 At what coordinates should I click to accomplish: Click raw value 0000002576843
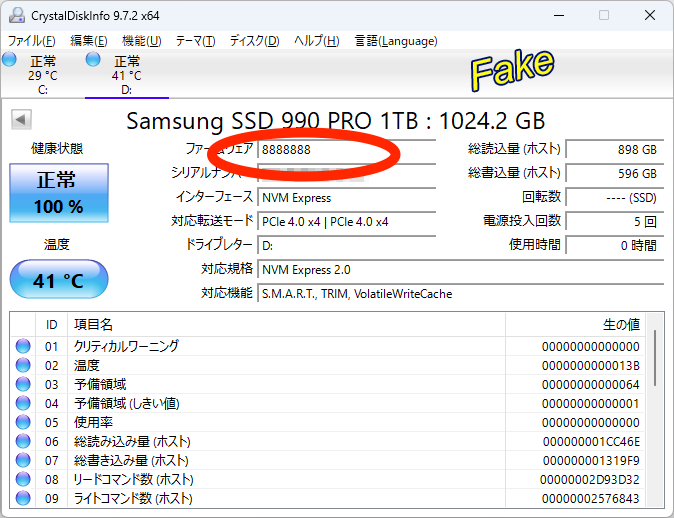(x=591, y=498)
